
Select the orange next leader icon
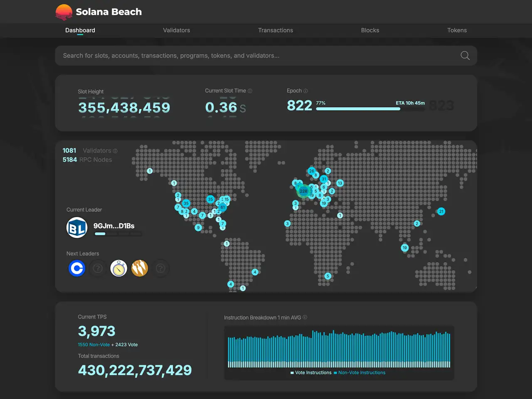(140, 269)
